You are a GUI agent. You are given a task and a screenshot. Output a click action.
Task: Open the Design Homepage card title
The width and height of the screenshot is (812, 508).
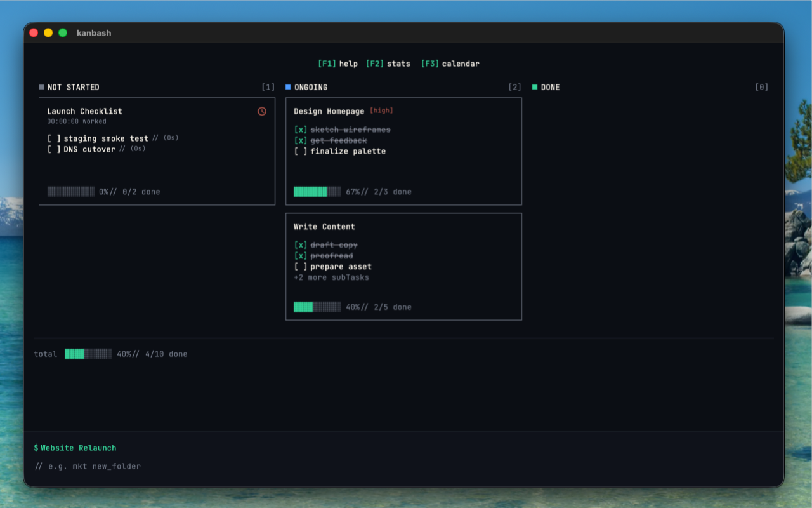pyautogui.click(x=329, y=111)
